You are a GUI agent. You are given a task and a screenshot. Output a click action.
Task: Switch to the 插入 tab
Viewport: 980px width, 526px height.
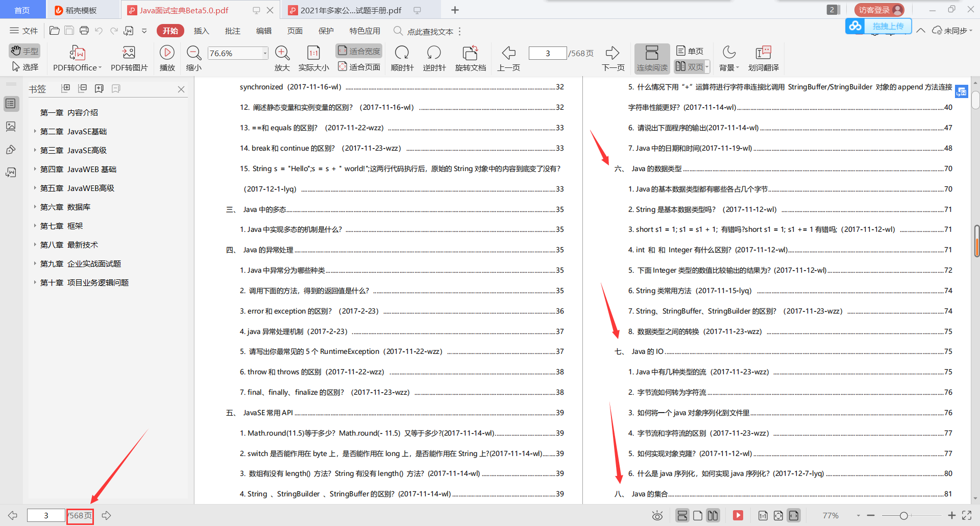pos(202,31)
